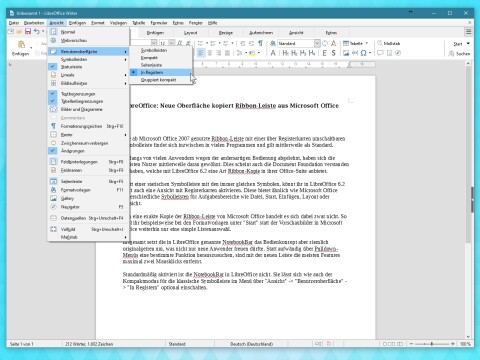
Task: Open the paragraph style Standard dropdown
Action: pos(317,43)
